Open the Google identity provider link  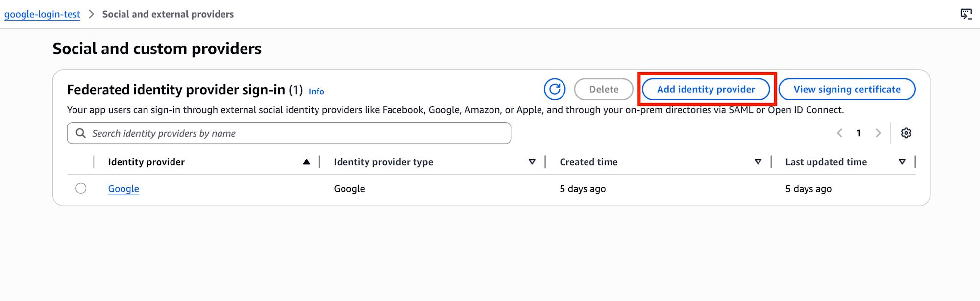[x=123, y=189]
